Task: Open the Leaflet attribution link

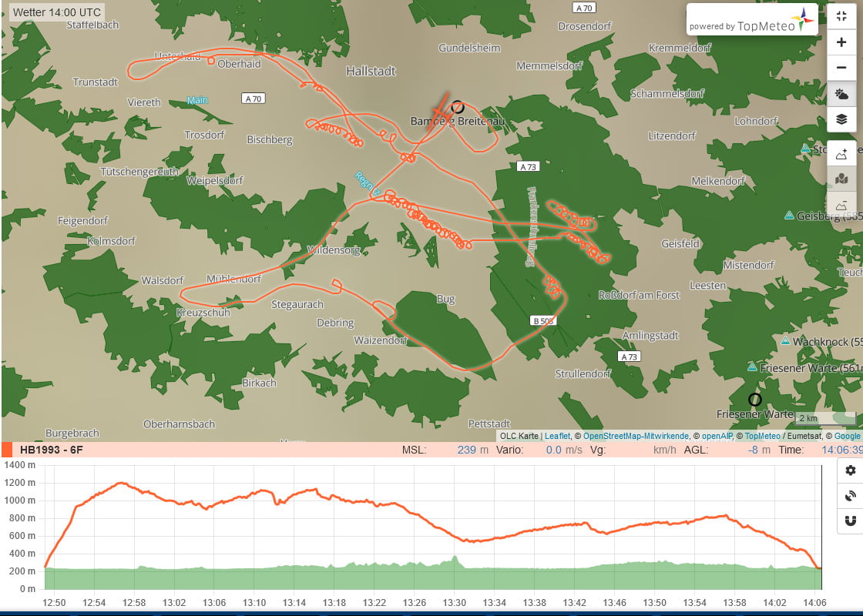Action: coord(556,436)
